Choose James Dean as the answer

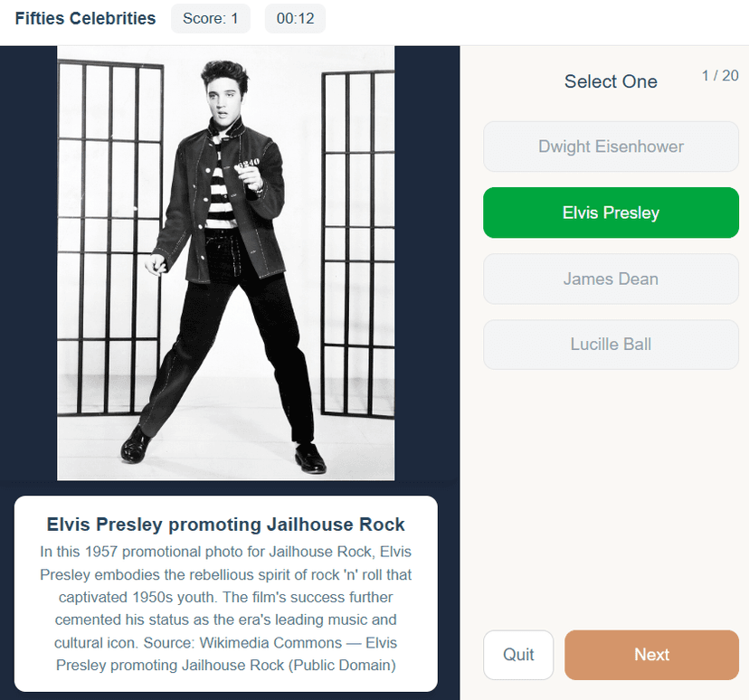pos(611,279)
